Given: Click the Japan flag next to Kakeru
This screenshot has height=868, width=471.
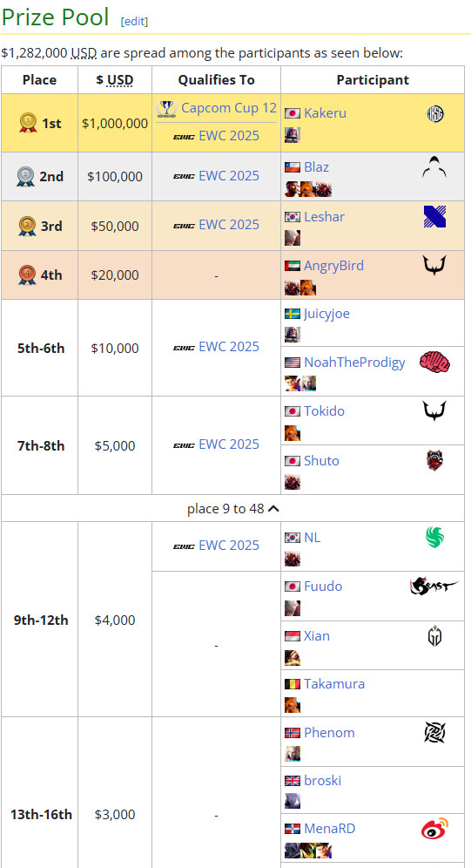Looking at the screenshot, I should click(293, 113).
